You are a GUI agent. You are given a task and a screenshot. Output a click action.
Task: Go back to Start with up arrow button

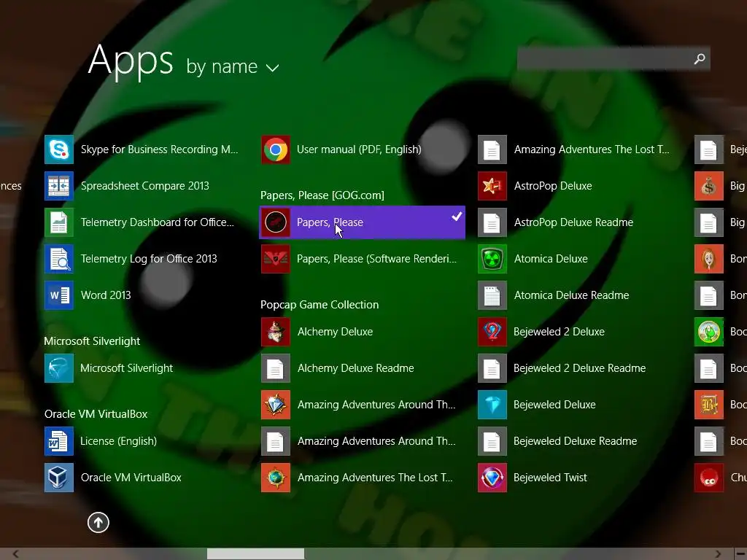tap(98, 522)
